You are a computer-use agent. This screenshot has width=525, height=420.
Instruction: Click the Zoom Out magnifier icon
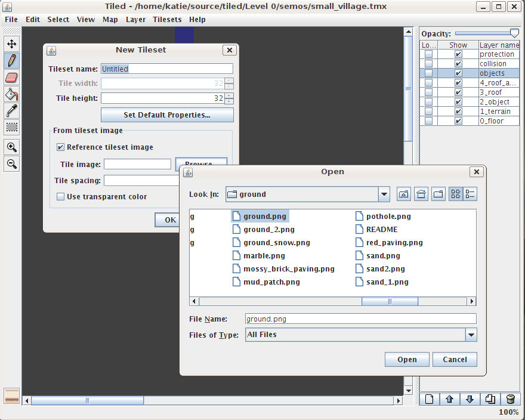[x=11, y=164]
